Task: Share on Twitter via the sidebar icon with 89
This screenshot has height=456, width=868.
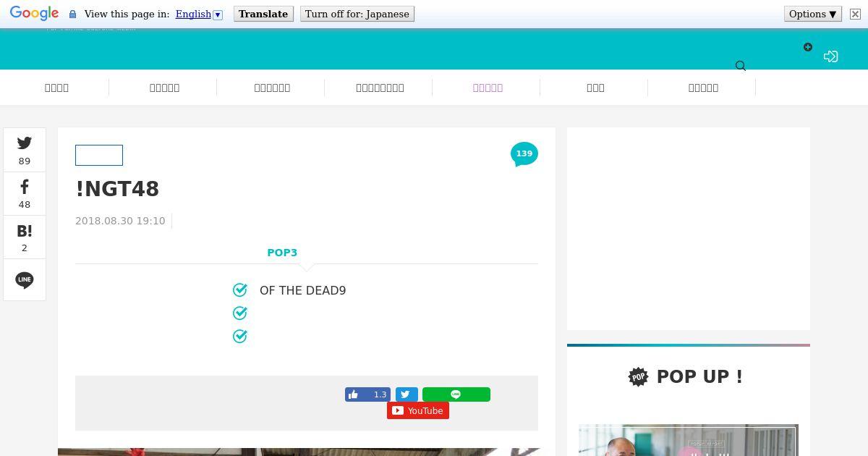Action: tap(25, 151)
